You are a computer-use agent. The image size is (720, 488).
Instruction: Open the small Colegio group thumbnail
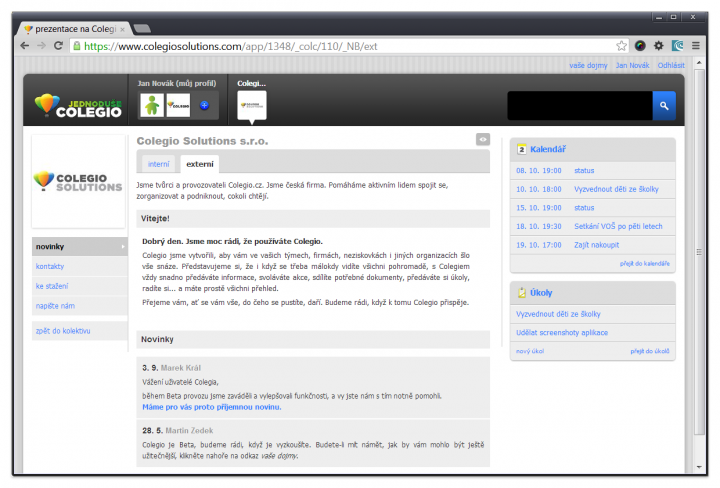pyautogui.click(x=178, y=105)
